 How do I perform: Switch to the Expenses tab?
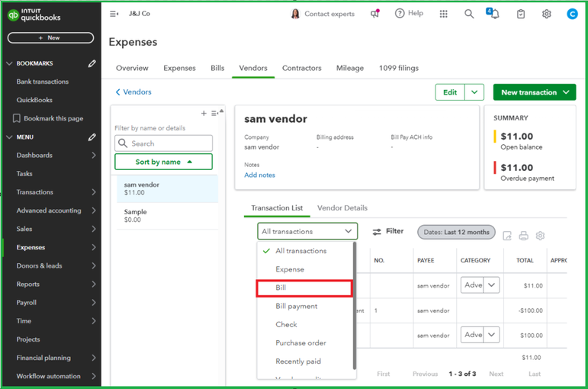pyautogui.click(x=179, y=68)
